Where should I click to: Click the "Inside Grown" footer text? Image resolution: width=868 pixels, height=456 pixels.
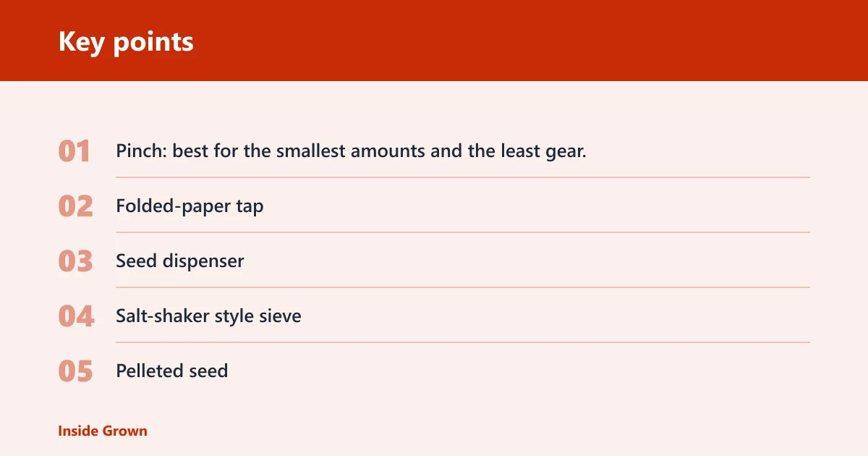point(103,431)
